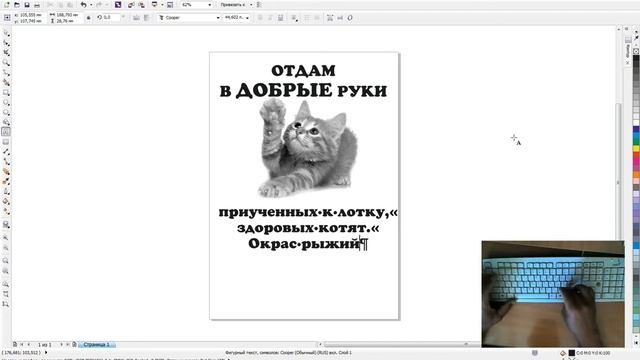The width and height of the screenshot is (640, 360).
Task: Show the welcome screen icon
Action: coord(170,5)
